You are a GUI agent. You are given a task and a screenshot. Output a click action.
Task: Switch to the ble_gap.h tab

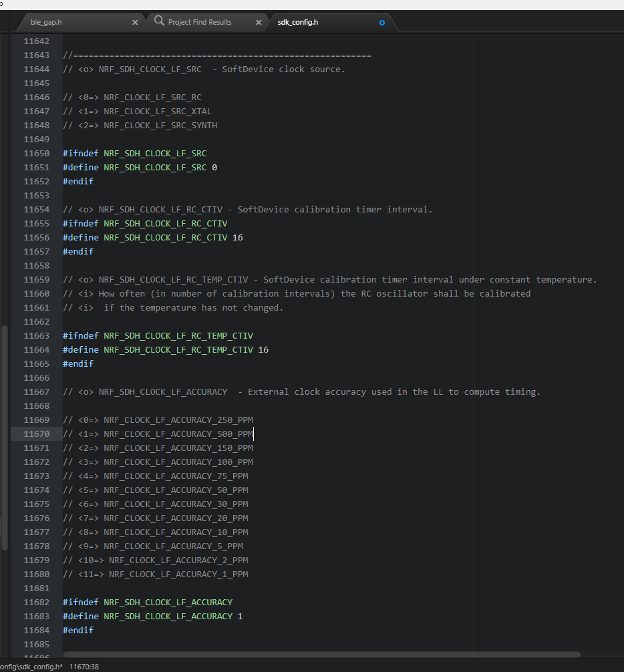pyautogui.click(x=47, y=22)
